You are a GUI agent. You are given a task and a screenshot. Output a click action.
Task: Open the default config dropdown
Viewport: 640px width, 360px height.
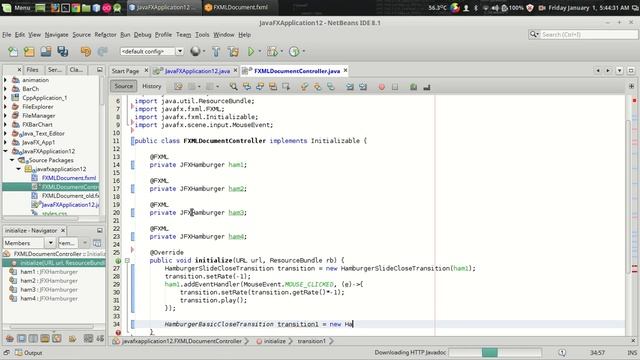pyautogui.click(x=180, y=51)
